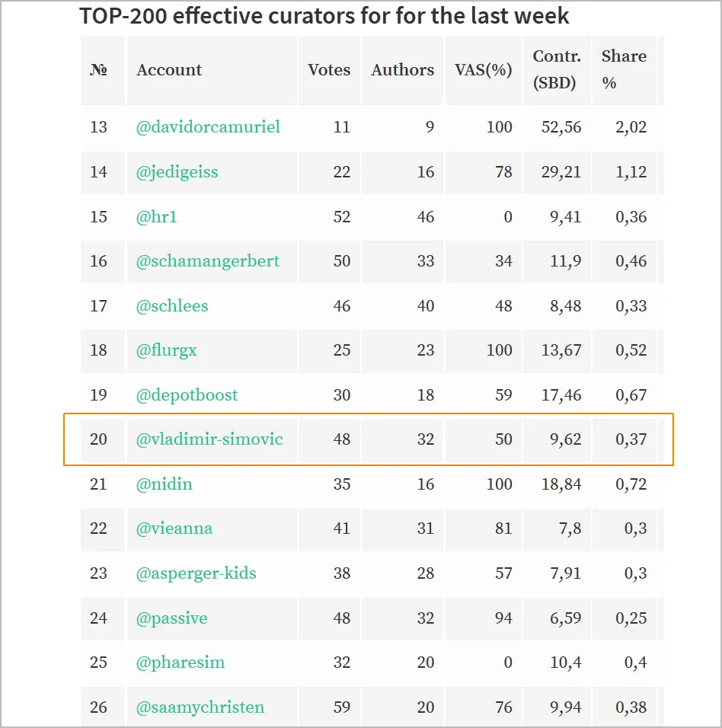Screen dimensions: 722x728
Task: Go to the @nidin profile
Action: [164, 484]
